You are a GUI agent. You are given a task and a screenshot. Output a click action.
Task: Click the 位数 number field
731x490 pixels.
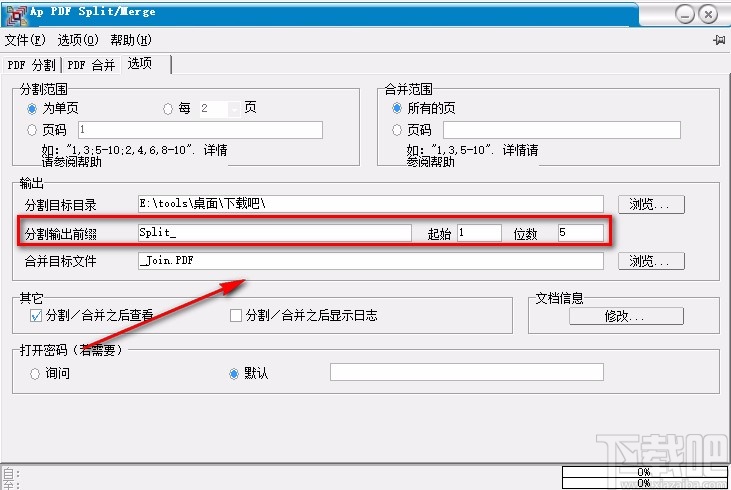click(580, 233)
